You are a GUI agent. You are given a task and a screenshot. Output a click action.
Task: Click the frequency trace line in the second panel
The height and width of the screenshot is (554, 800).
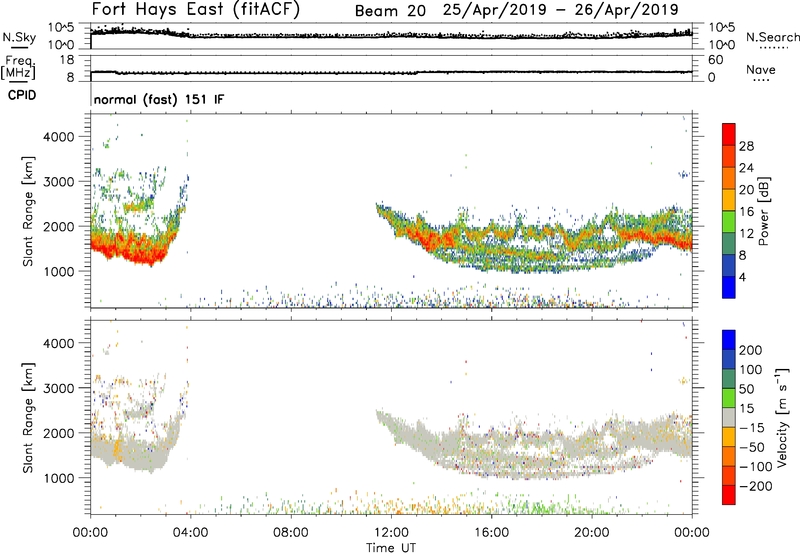[391, 72]
